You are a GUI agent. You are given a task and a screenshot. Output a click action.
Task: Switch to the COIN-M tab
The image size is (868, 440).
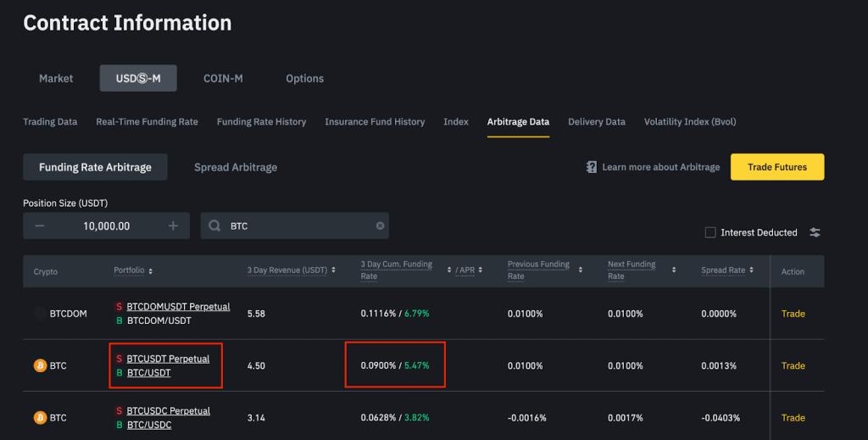coord(223,78)
